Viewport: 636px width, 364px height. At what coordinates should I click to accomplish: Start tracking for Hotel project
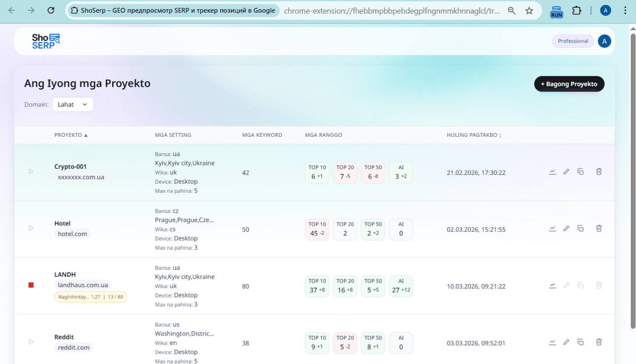pos(31,228)
